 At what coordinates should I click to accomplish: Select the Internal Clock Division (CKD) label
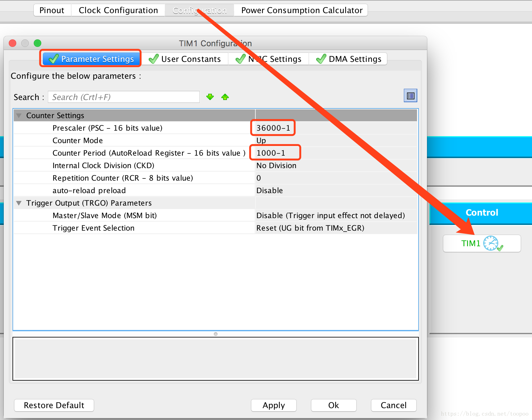pyautogui.click(x=103, y=165)
